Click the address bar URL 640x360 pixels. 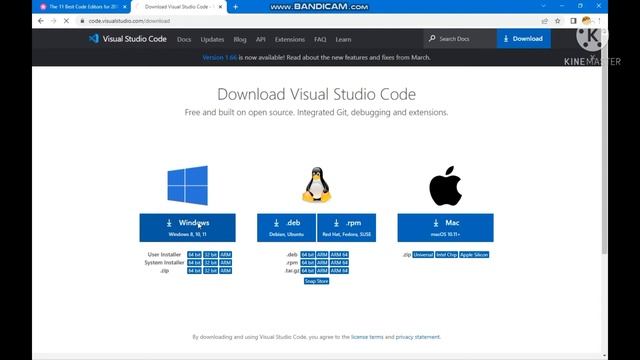pyautogui.click(x=129, y=21)
